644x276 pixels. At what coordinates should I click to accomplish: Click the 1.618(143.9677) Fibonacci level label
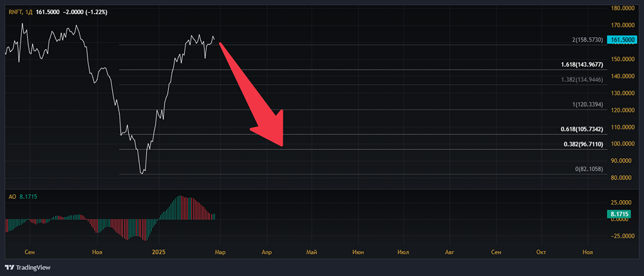pos(582,65)
